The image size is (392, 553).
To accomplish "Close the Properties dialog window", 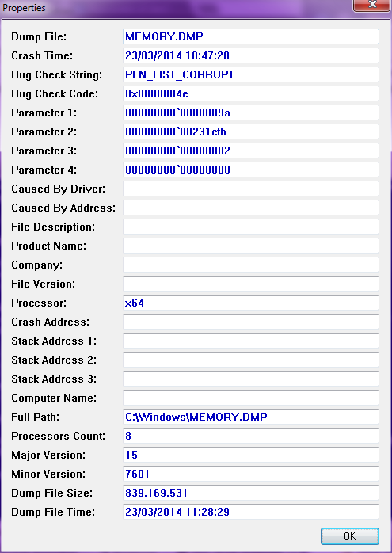I will point(372,6).
